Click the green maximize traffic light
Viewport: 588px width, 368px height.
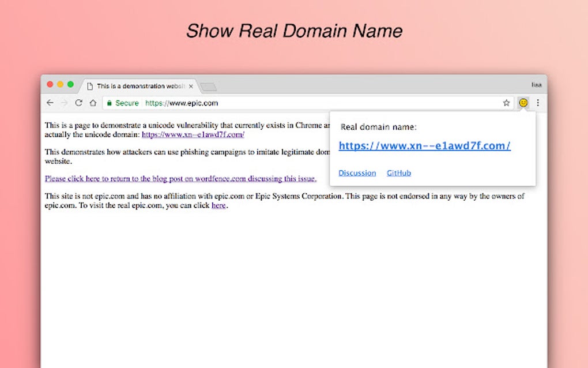tap(70, 84)
